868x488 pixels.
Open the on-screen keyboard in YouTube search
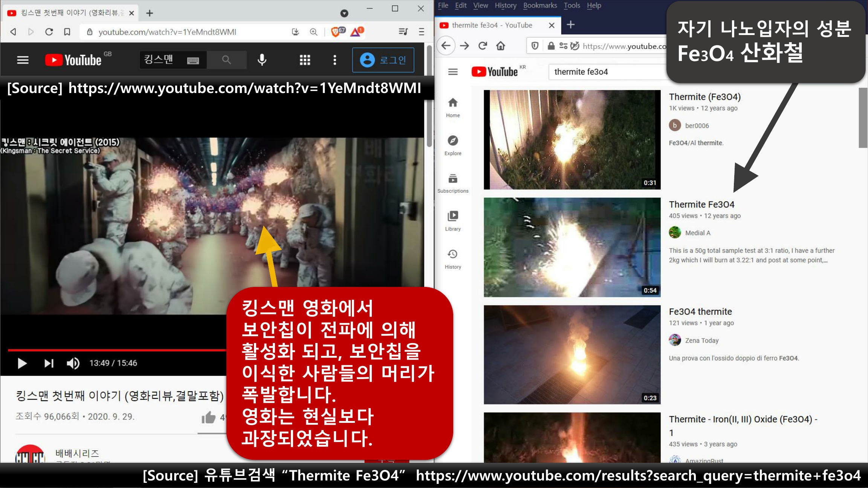pos(193,60)
